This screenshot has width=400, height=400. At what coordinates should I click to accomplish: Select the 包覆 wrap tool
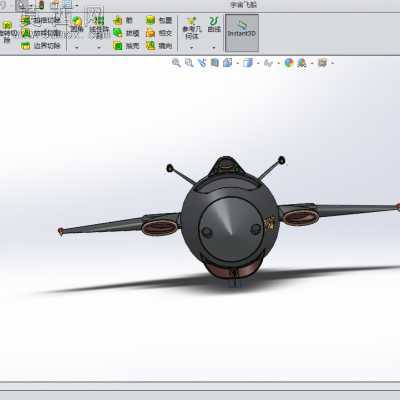159,21
